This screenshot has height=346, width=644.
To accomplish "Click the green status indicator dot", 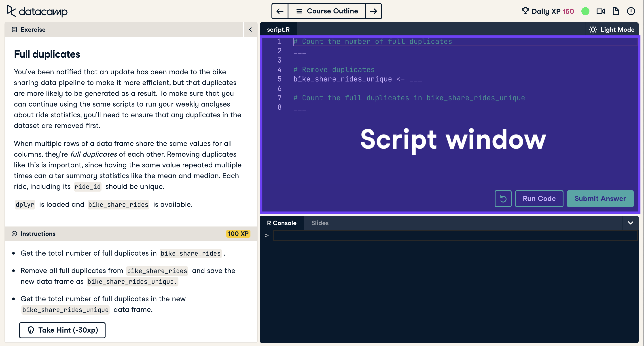I will (x=585, y=11).
